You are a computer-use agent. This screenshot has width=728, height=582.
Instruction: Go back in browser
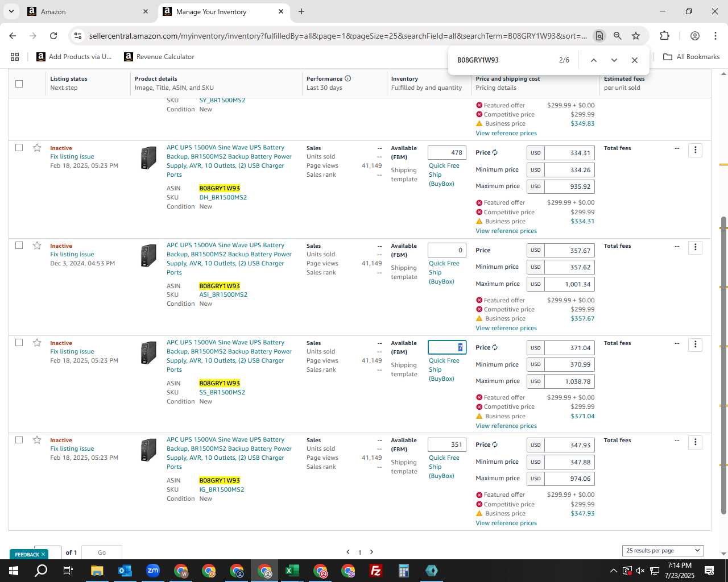point(13,36)
